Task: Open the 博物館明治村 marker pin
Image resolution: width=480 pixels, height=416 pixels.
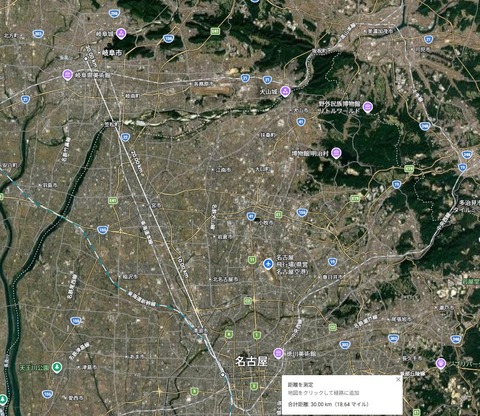Action: (x=337, y=153)
